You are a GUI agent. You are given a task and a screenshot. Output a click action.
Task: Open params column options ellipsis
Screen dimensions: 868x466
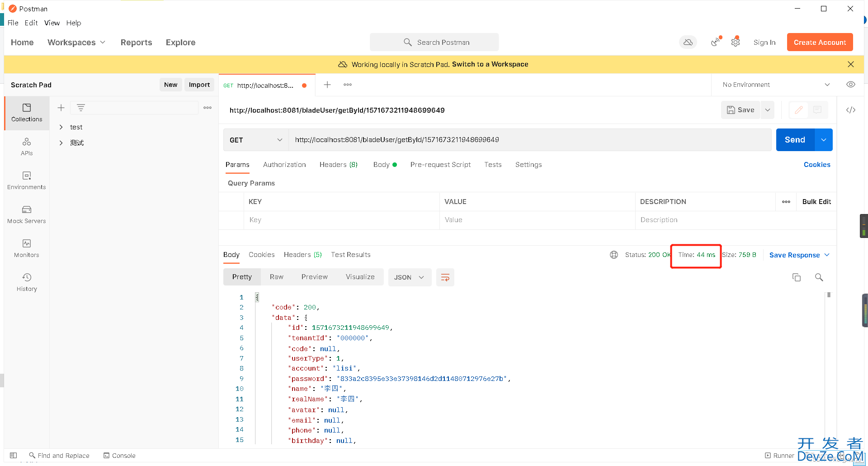coord(786,202)
